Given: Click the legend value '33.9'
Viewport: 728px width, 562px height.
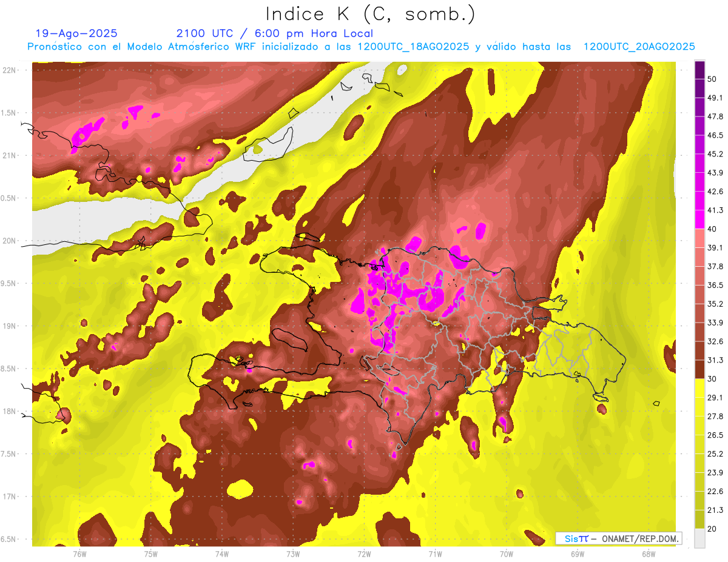Looking at the screenshot, I should pyautogui.click(x=715, y=323).
